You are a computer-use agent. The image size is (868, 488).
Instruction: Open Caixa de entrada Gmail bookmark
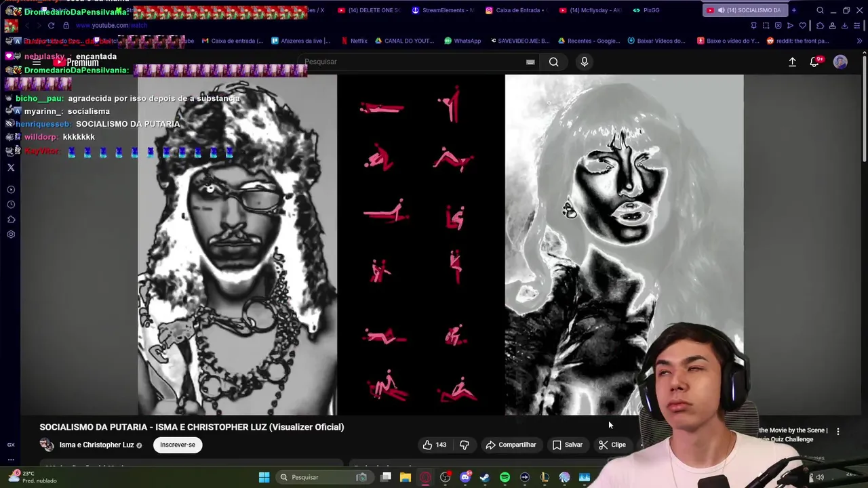pyautogui.click(x=232, y=41)
